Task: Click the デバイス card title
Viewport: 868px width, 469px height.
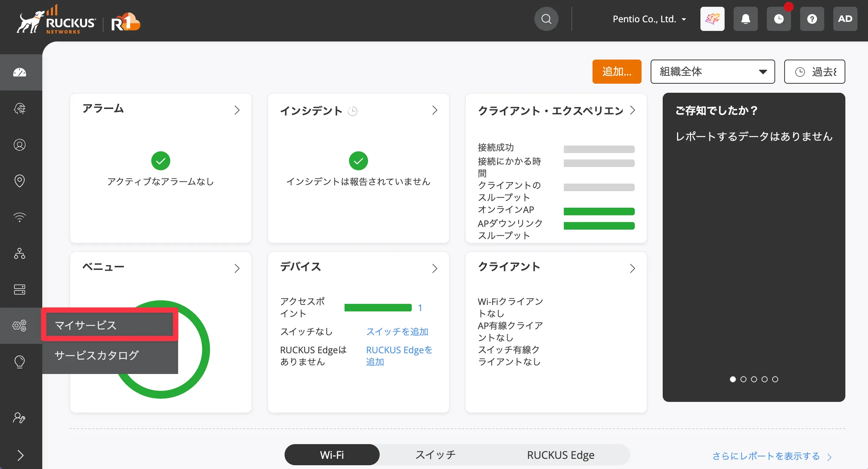Action: point(300,267)
